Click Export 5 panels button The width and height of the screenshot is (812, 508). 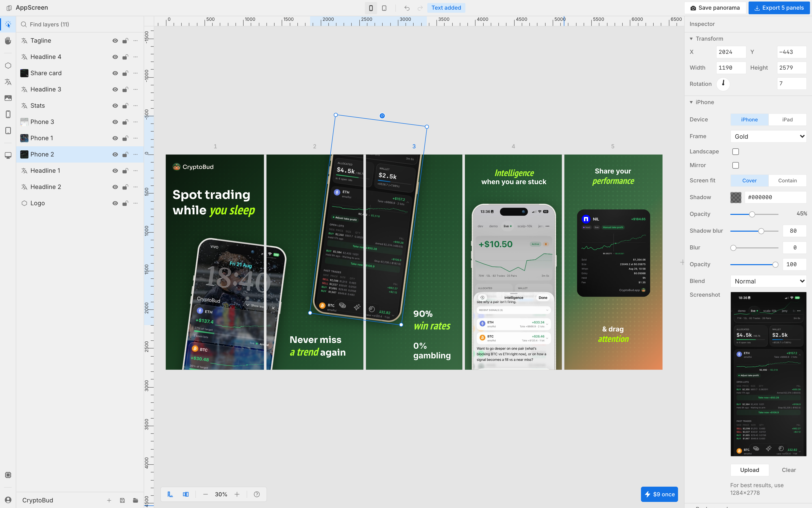point(779,8)
